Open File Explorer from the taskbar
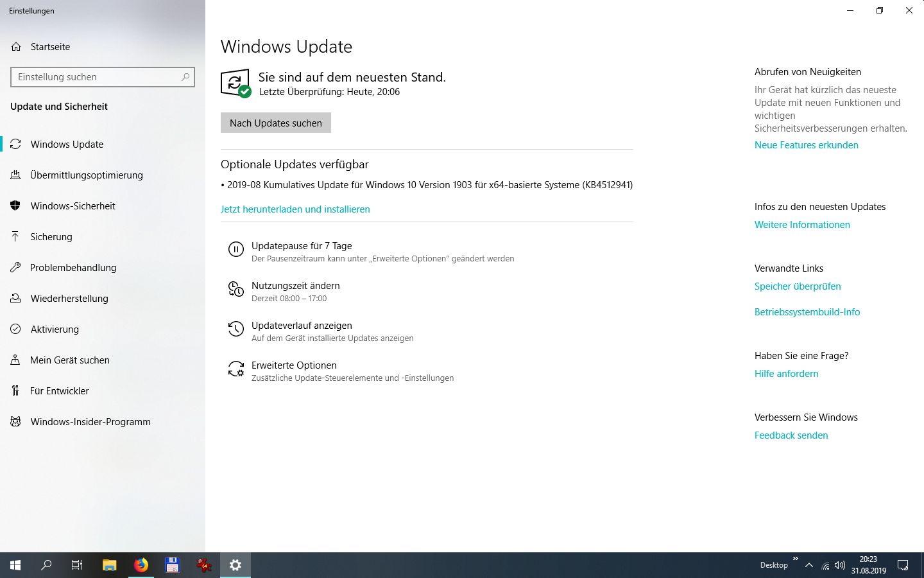The width and height of the screenshot is (924, 578). 110,565
